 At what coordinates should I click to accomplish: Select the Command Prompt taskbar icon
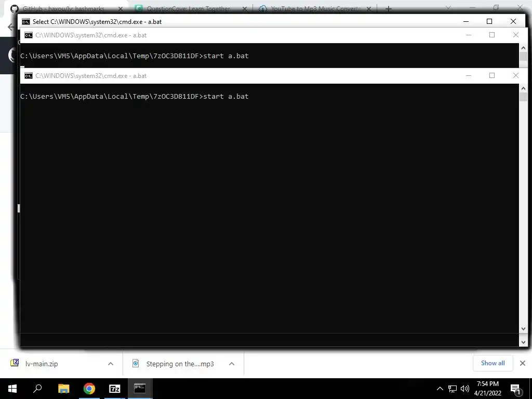pyautogui.click(x=140, y=389)
